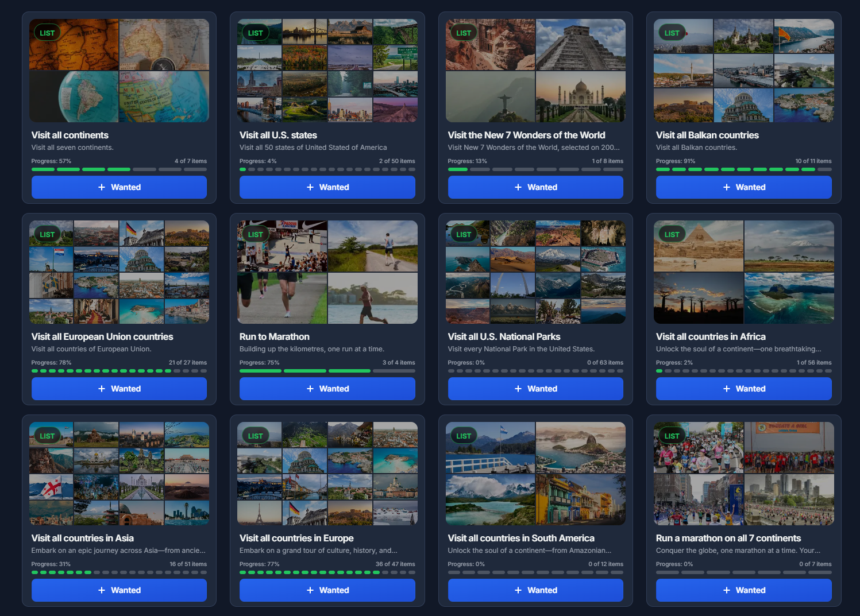The width and height of the screenshot is (860, 616).
Task: Click LIST badge on Balkan countries card
Action: [x=672, y=33]
